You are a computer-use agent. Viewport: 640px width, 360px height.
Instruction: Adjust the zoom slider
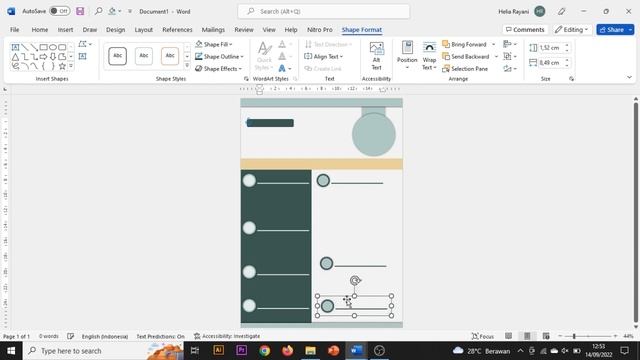point(574,336)
